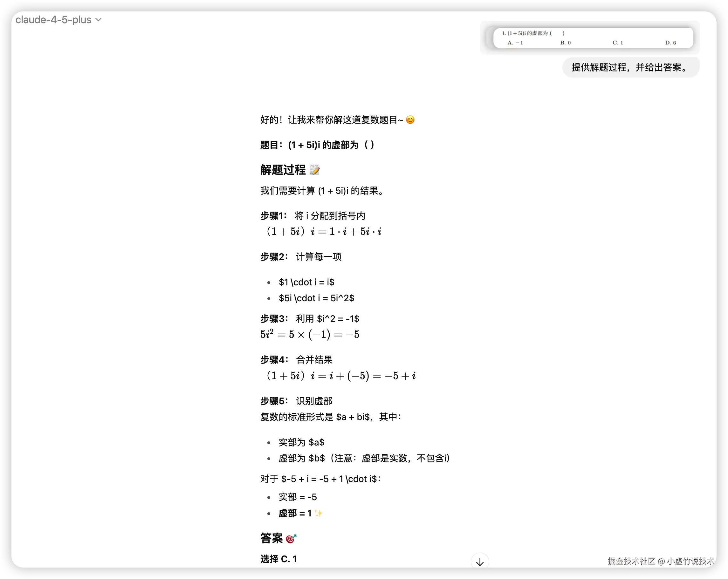The width and height of the screenshot is (728, 579).
Task: Click the 解题过程 section heading
Action: (284, 170)
